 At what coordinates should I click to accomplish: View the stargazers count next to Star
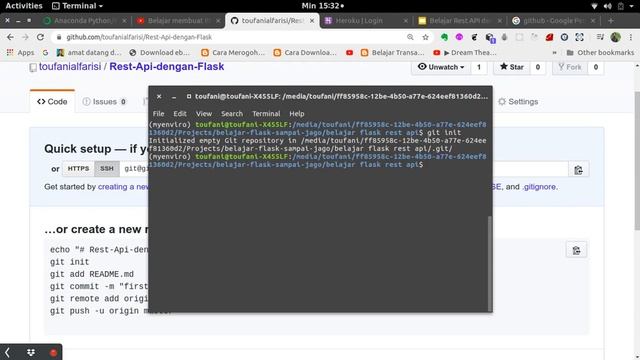(538, 67)
